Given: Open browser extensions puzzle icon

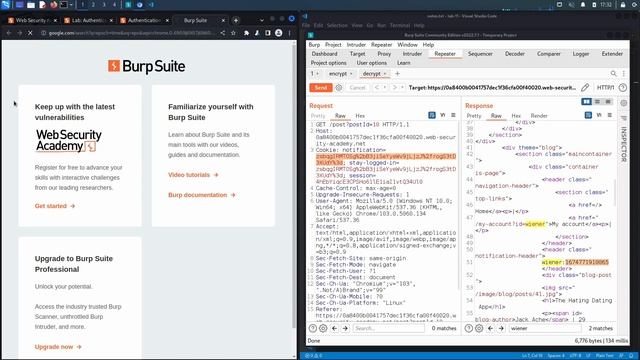Looking at the screenshot, I should (x=247, y=33).
